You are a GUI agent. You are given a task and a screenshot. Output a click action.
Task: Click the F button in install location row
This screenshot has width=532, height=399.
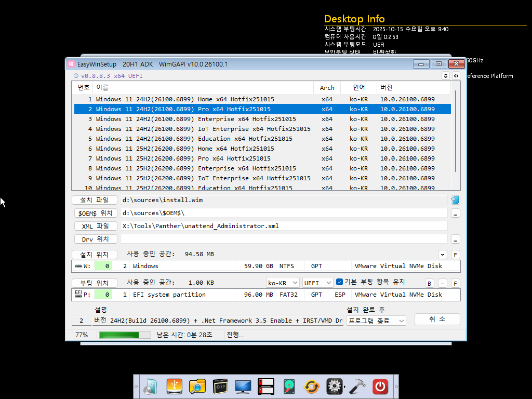pyautogui.click(x=455, y=255)
